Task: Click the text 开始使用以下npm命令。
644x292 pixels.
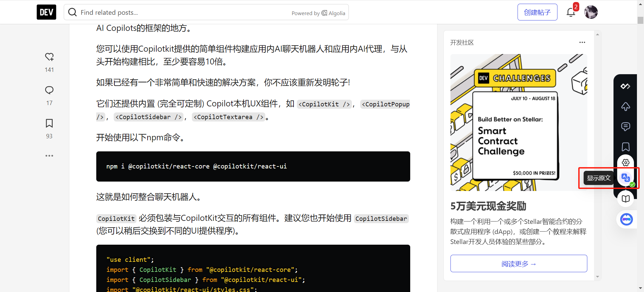Action: pyautogui.click(x=140, y=138)
